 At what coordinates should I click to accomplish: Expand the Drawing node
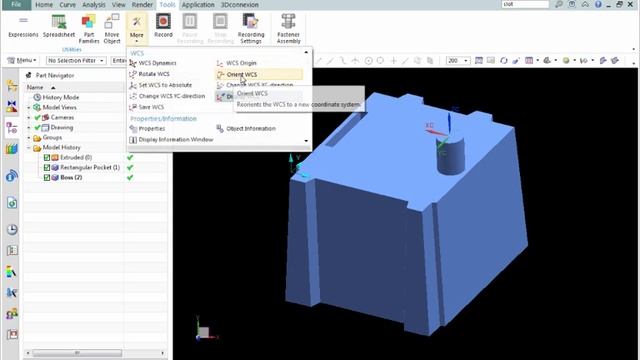pos(29,128)
